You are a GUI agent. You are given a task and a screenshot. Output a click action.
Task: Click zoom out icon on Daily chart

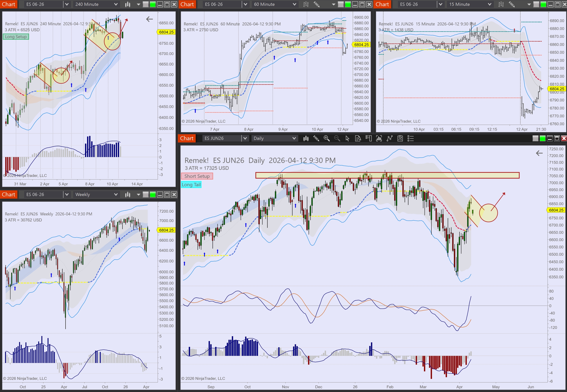[337, 138]
